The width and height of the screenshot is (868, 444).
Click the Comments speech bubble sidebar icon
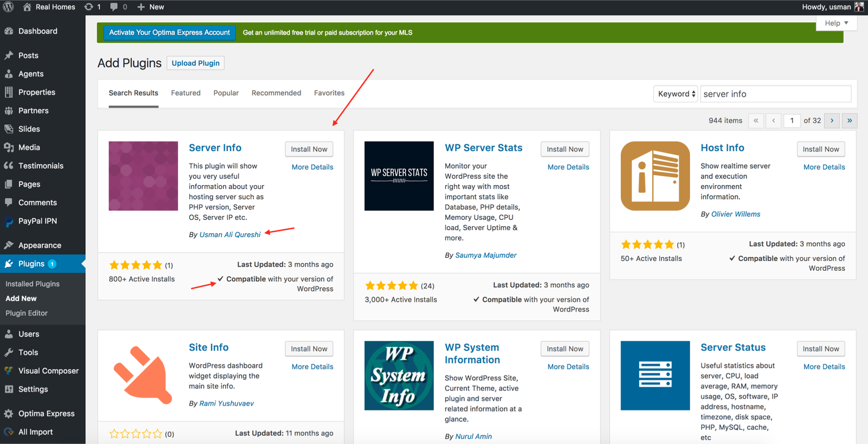click(9, 203)
